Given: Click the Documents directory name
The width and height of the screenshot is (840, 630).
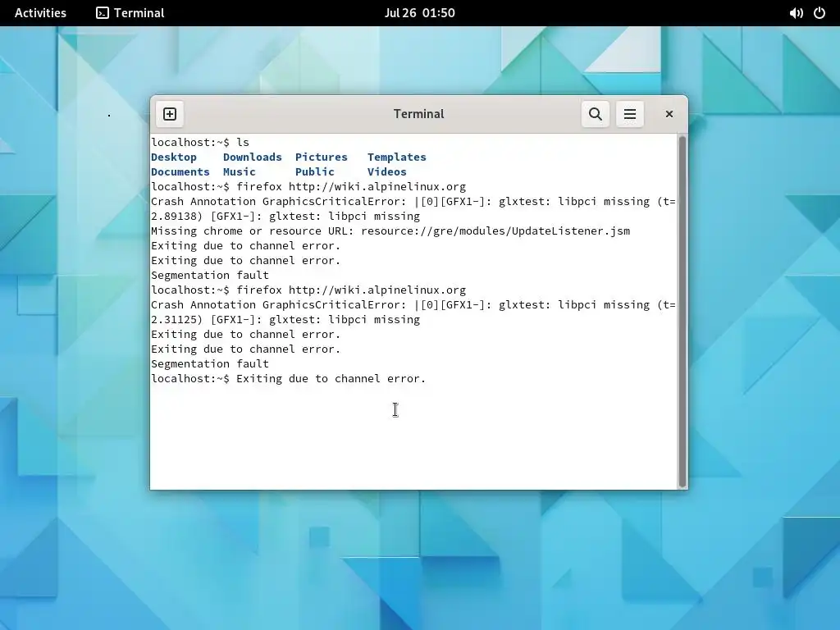Looking at the screenshot, I should pyautogui.click(x=180, y=172).
